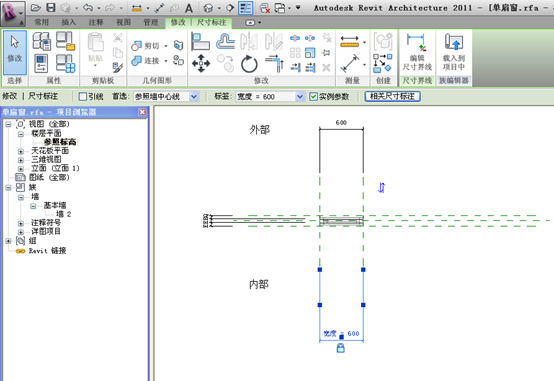Expand the 天花板平面 tree node
The width and height of the screenshot is (554, 381).
(21, 151)
